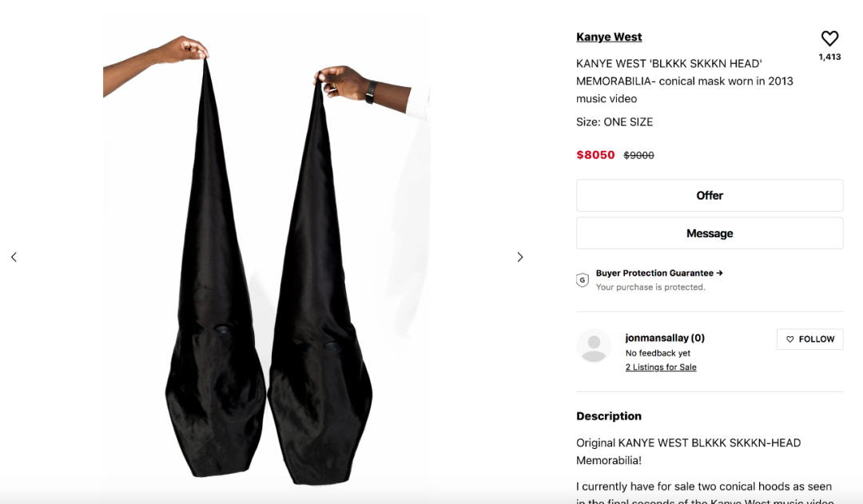
Task: Click the $8050 sale price
Action: pos(595,155)
